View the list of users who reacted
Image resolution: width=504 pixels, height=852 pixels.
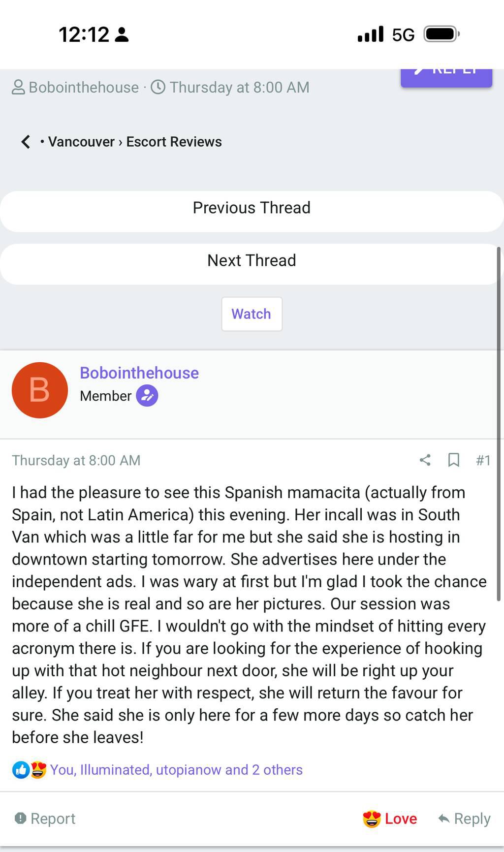click(x=176, y=770)
